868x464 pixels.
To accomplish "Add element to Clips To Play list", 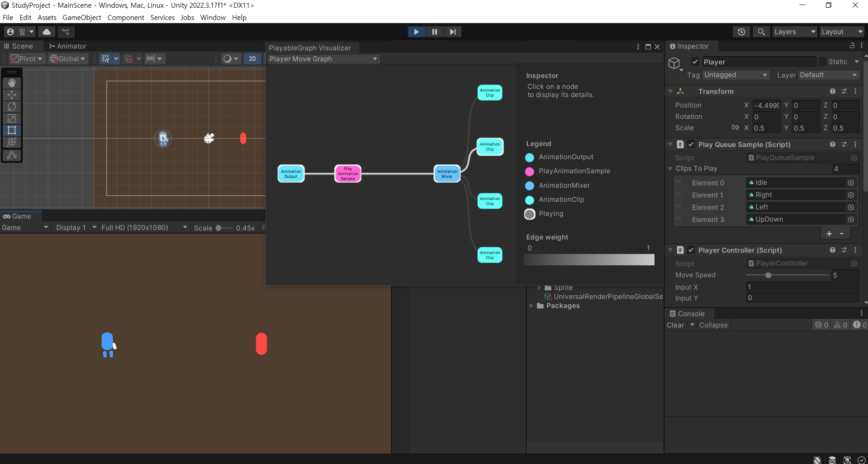I will (x=829, y=234).
